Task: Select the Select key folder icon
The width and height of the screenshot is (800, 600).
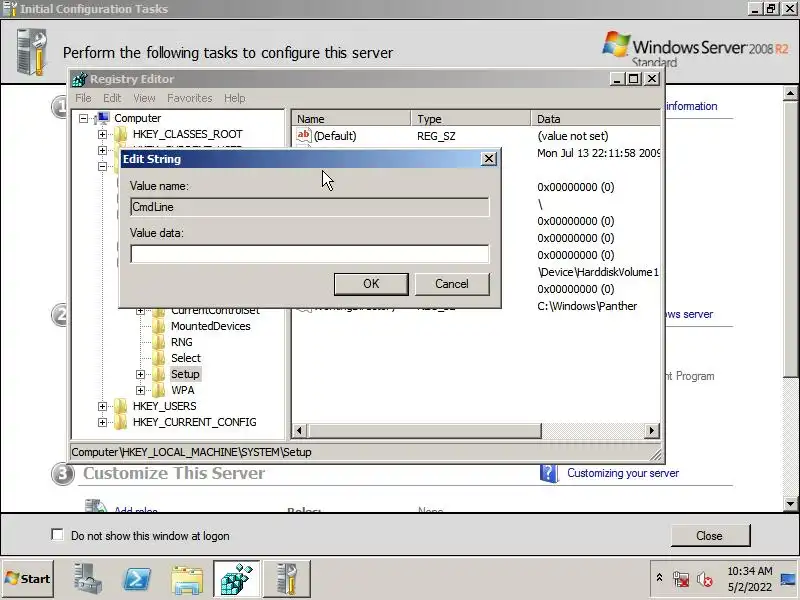Action: pos(159,358)
